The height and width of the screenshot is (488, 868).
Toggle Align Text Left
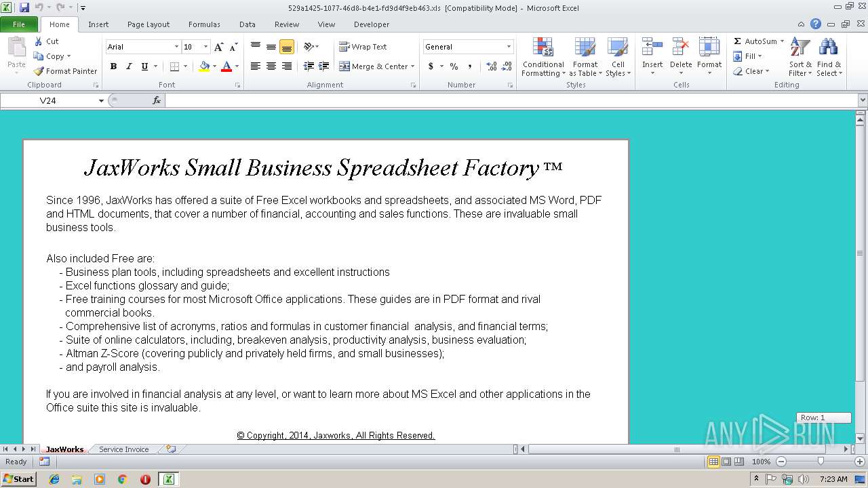(x=256, y=66)
